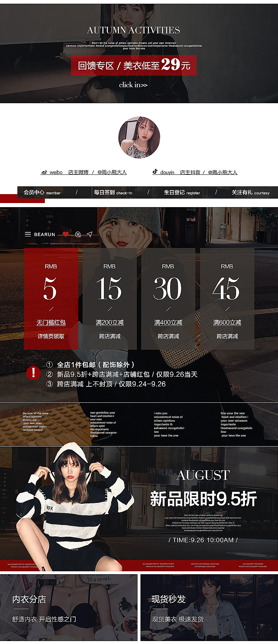Open douyin 店主抖音 @周小熊大人 link
The image size is (278, 644).
(x=195, y=172)
